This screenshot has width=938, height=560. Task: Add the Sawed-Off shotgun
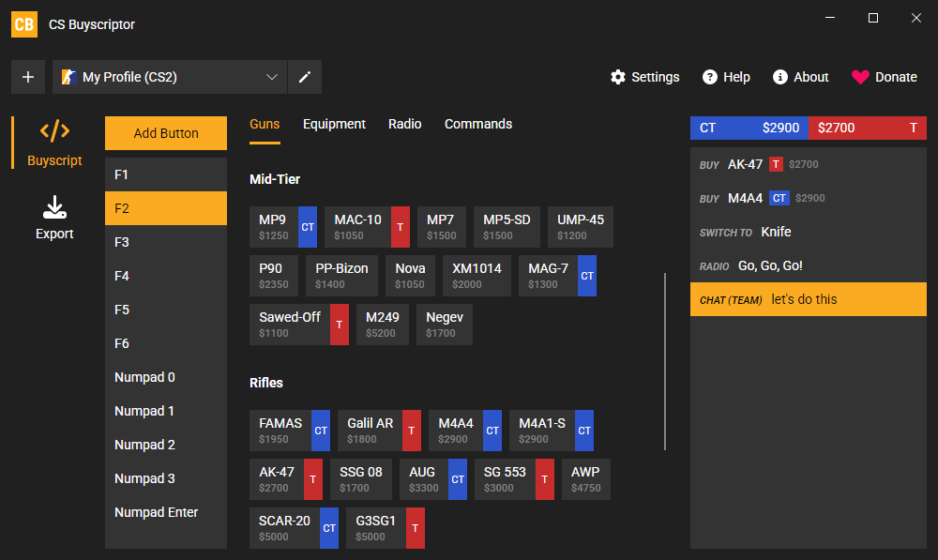299,325
